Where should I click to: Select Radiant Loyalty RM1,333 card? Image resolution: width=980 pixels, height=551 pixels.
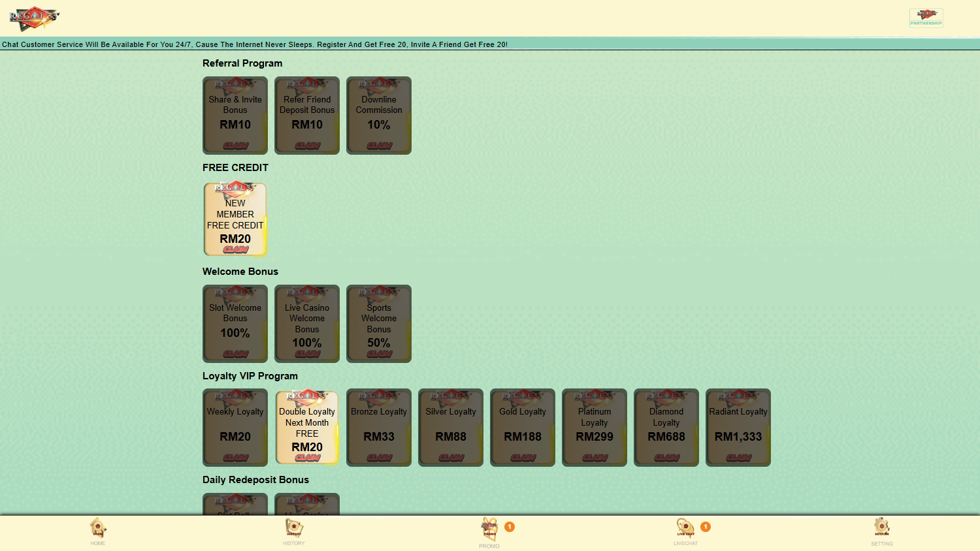pos(738,428)
